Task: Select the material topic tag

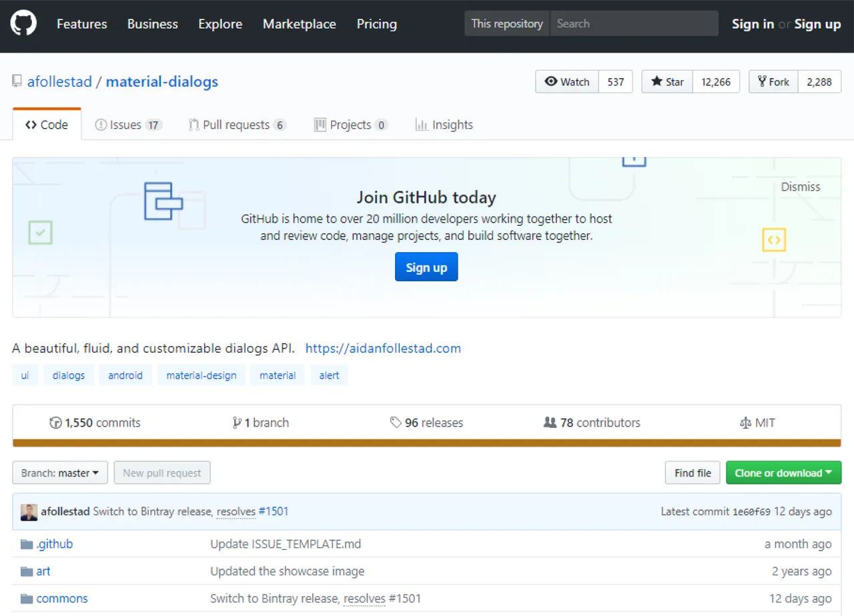Action: (x=278, y=375)
